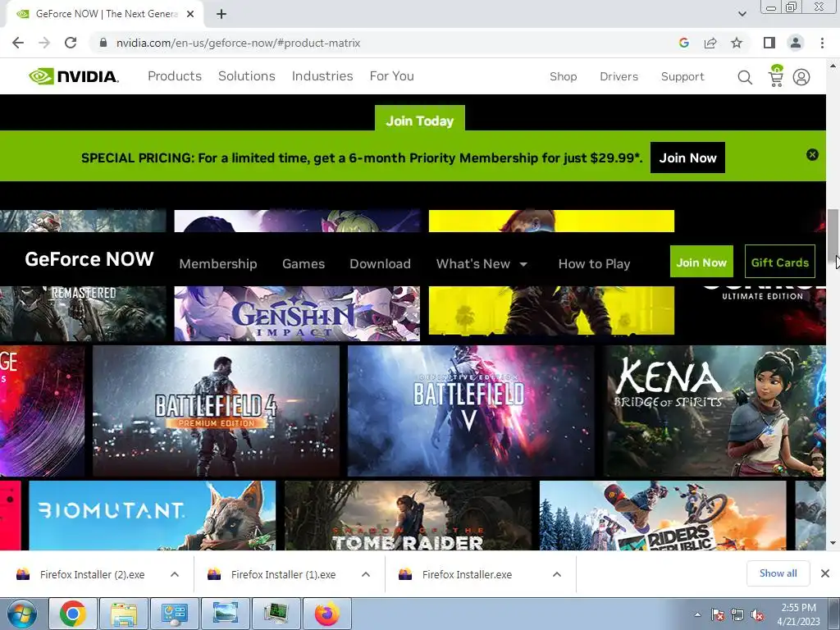Image resolution: width=840 pixels, height=630 pixels.
Task: Expand options for Firefox Installer (1).exe
Action: pyautogui.click(x=366, y=574)
